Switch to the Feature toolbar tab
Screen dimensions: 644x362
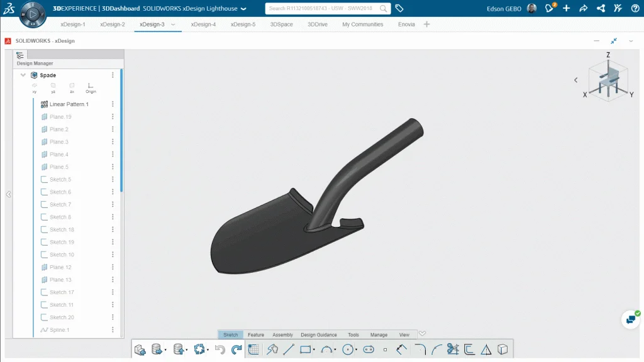click(255, 335)
